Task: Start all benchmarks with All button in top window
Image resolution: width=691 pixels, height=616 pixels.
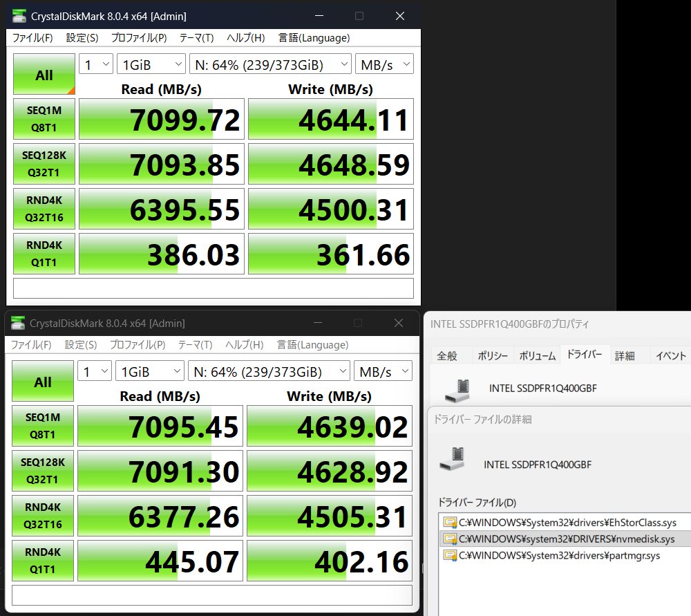Action: point(44,74)
